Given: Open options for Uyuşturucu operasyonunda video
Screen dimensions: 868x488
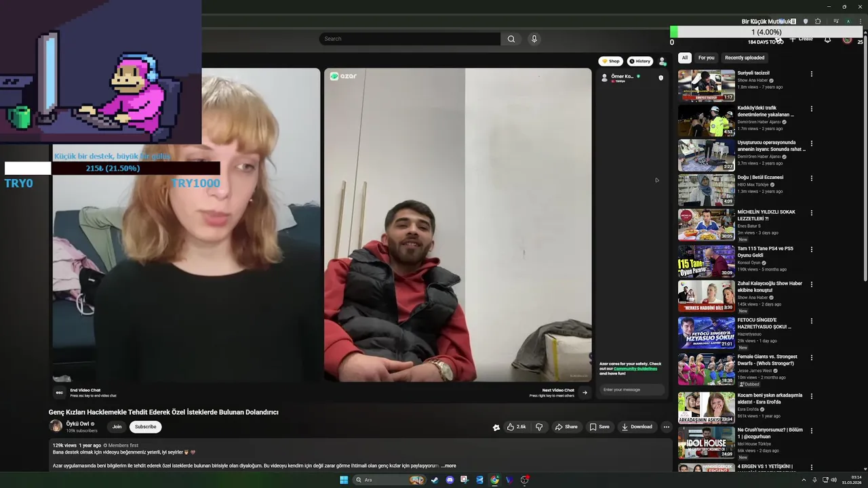Looking at the screenshot, I should [811, 144].
